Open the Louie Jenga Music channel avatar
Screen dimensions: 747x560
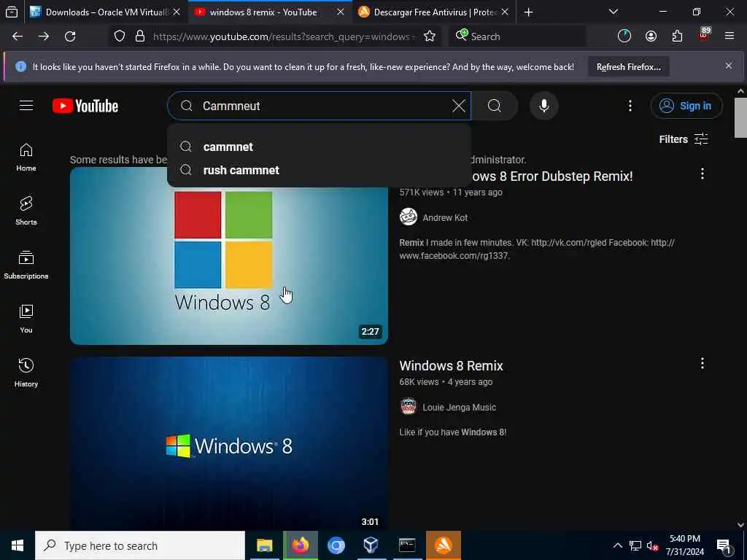409,407
